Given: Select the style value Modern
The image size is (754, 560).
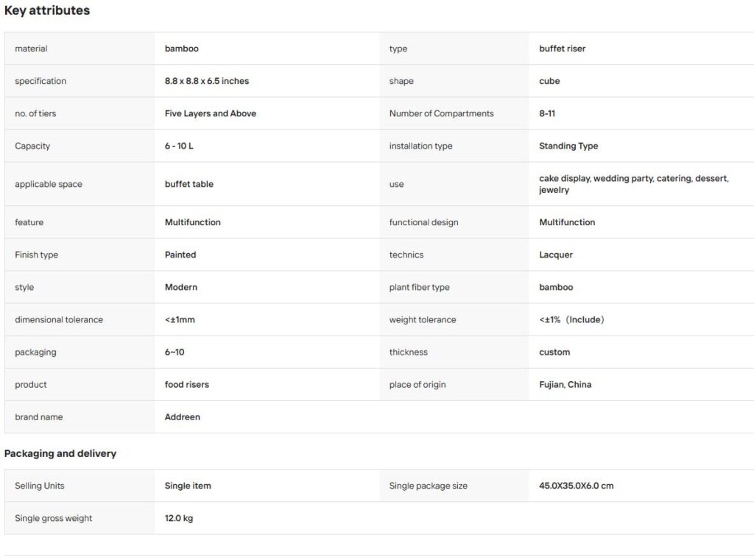Looking at the screenshot, I should click(x=181, y=288).
